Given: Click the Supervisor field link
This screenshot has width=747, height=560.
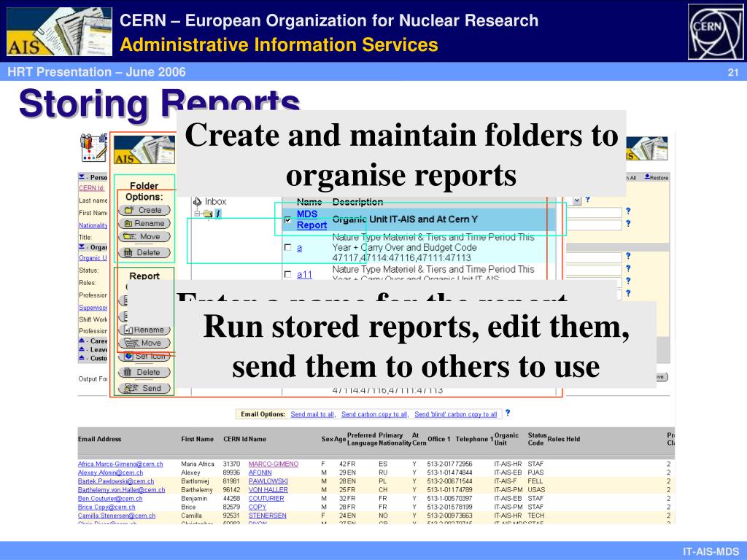Looking at the screenshot, I should tap(93, 308).
